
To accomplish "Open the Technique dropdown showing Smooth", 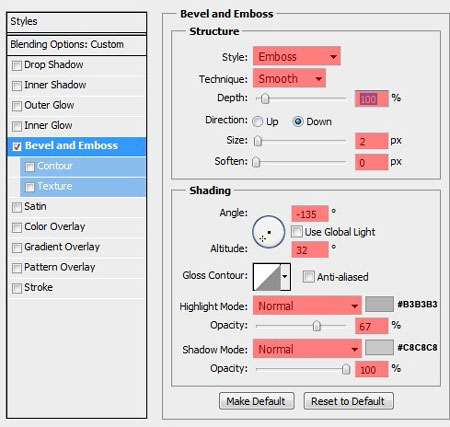I will (x=289, y=78).
